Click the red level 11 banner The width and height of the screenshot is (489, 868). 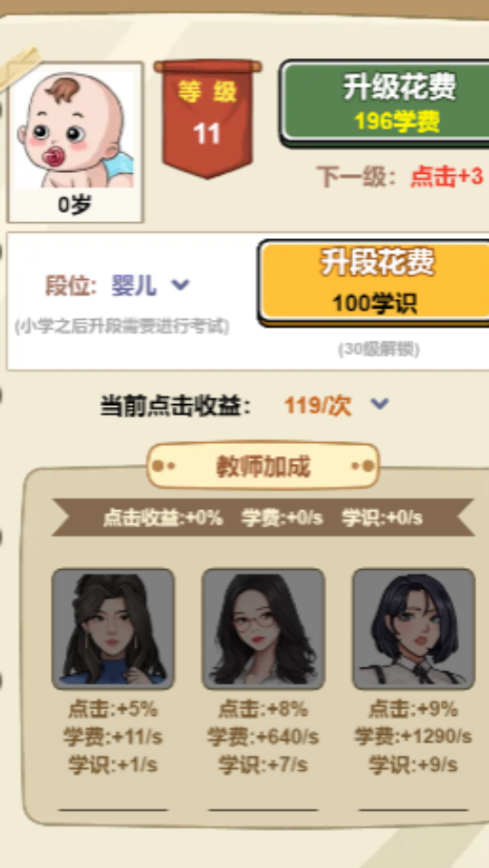[x=207, y=119]
